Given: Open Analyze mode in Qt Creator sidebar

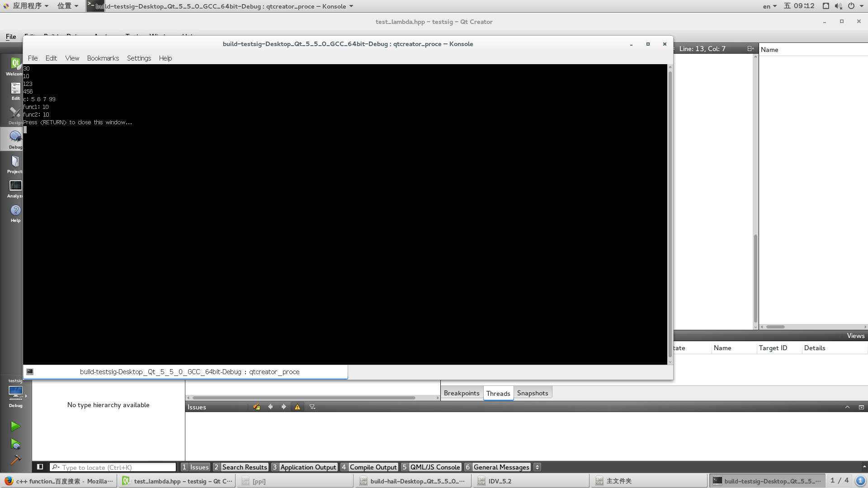Looking at the screenshot, I should pos(15,188).
